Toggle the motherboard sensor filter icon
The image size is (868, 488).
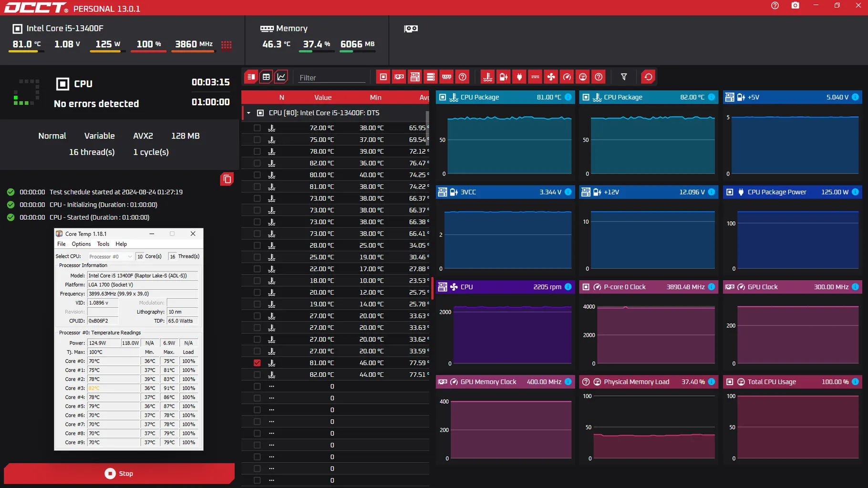click(414, 77)
